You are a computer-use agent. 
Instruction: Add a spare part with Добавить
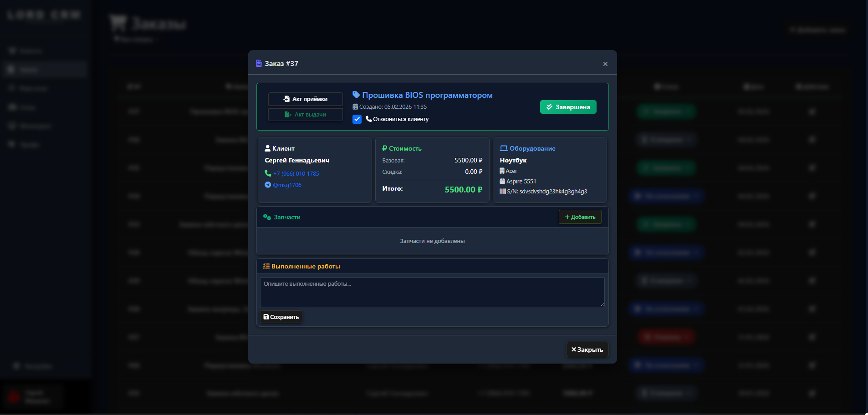[580, 217]
